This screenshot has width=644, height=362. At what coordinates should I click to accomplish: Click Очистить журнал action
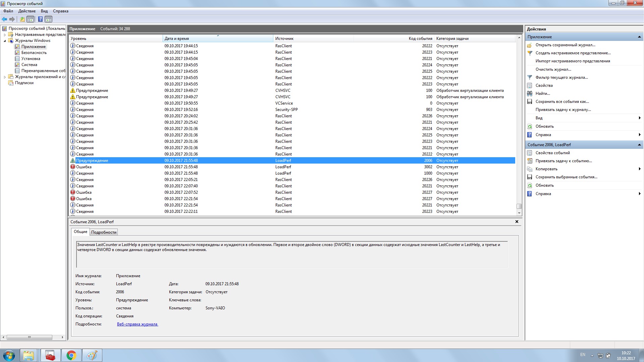(553, 69)
